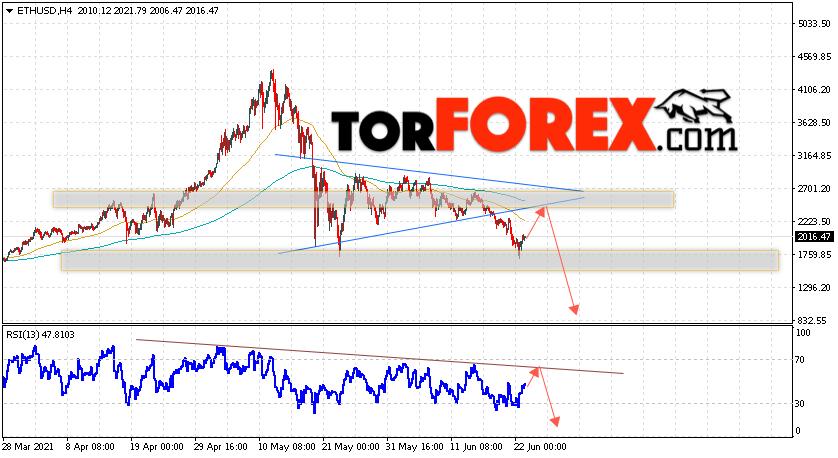Click the close value 2016.47 in header
The width and height of the screenshot is (838, 458).
[202, 10]
